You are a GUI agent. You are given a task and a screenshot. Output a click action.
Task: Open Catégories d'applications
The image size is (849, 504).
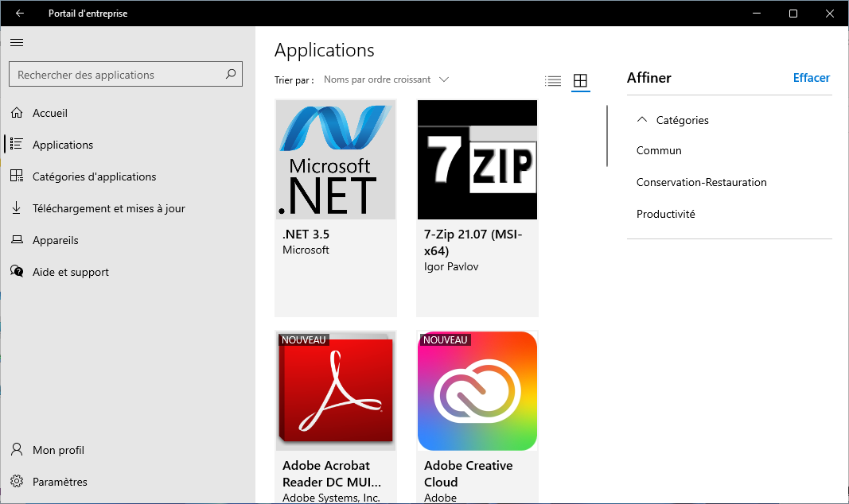(94, 176)
